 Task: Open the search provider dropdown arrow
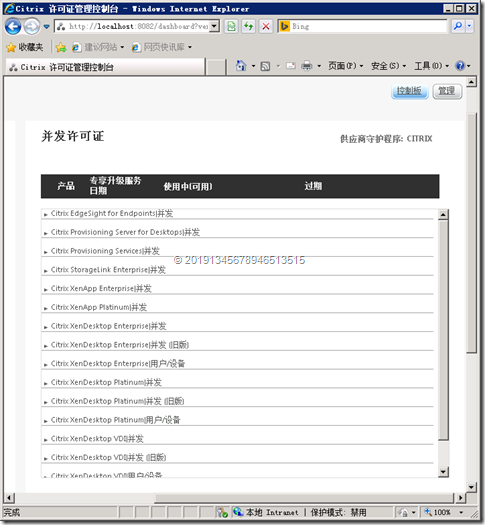[469, 26]
